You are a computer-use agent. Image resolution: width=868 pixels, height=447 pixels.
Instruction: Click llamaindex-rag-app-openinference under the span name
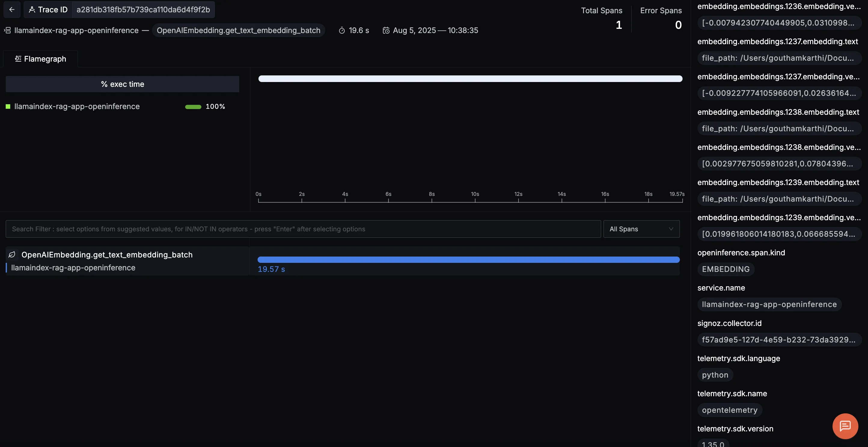(73, 268)
